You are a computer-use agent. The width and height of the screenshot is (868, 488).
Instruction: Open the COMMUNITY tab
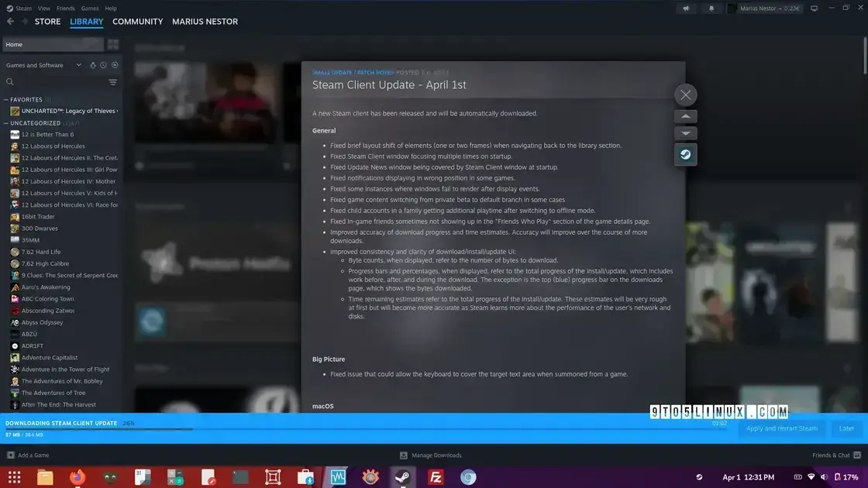(x=137, y=22)
